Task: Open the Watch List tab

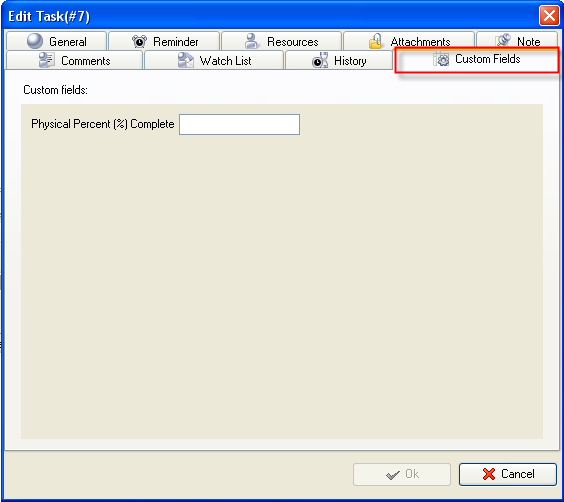Action: (x=214, y=60)
